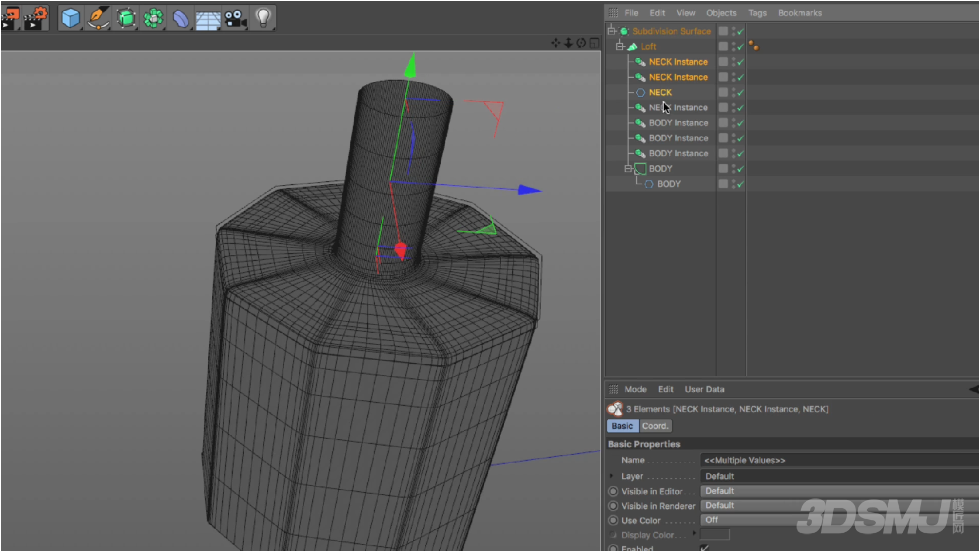Click the Visible in Renderer keyframe circle
This screenshot has width=980, height=552.
coord(613,506)
